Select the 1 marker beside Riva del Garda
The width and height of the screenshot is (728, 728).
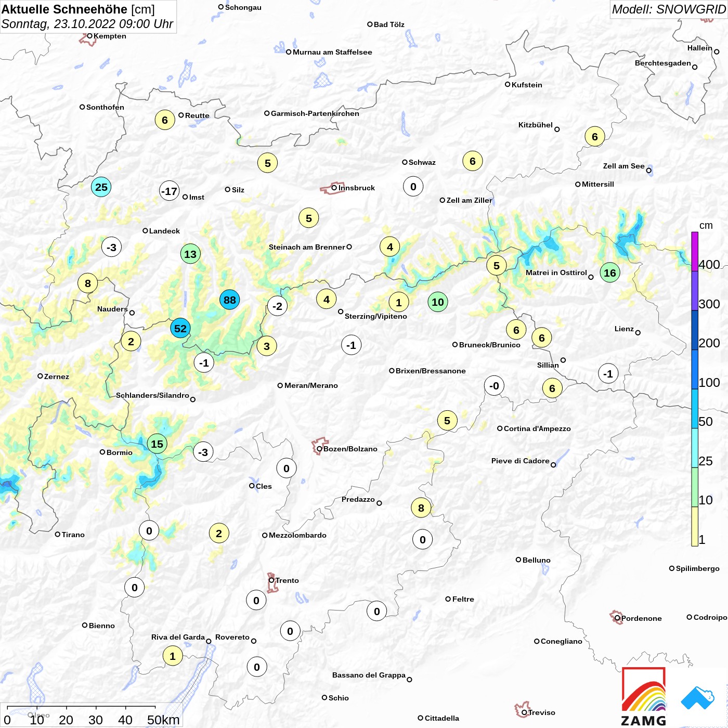tap(173, 656)
